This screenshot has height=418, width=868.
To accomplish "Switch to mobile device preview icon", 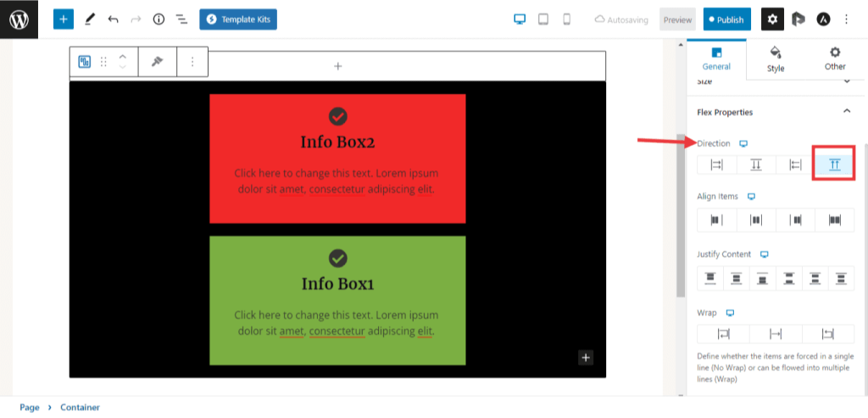I will pyautogui.click(x=567, y=19).
